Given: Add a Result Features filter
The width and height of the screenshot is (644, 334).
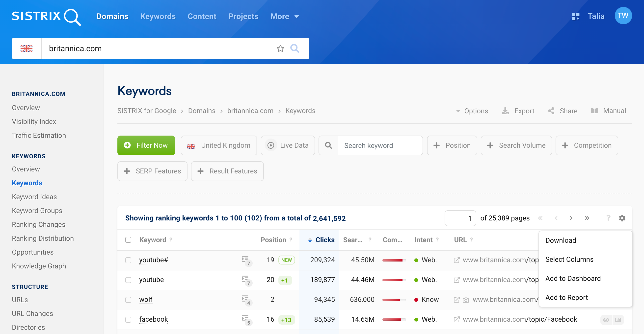Looking at the screenshot, I should (227, 171).
